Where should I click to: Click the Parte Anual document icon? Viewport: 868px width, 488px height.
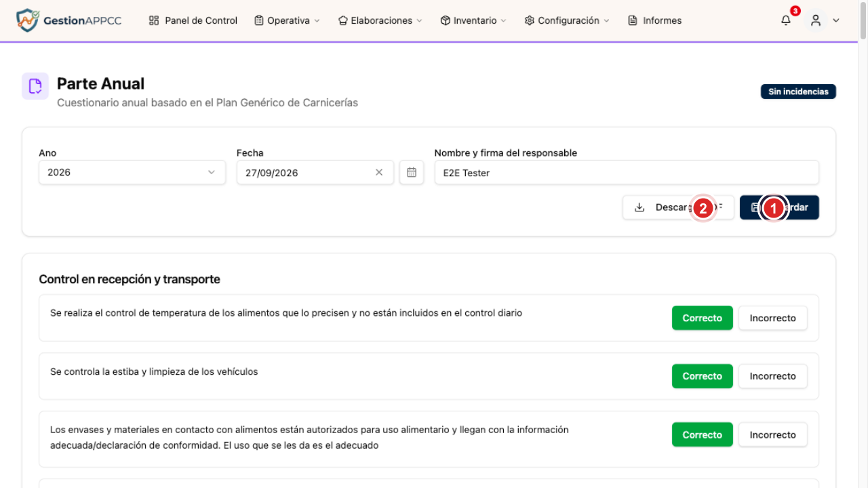(x=35, y=86)
